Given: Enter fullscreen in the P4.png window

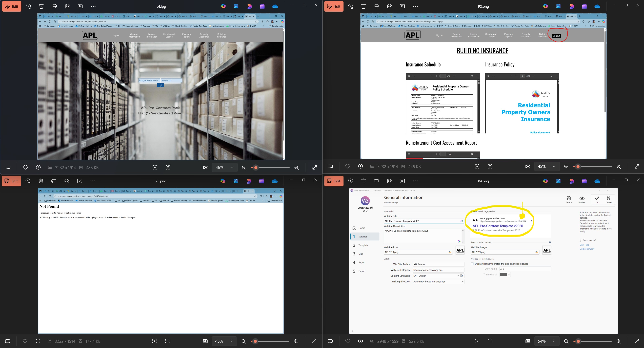Looking at the screenshot, I should (x=636, y=341).
